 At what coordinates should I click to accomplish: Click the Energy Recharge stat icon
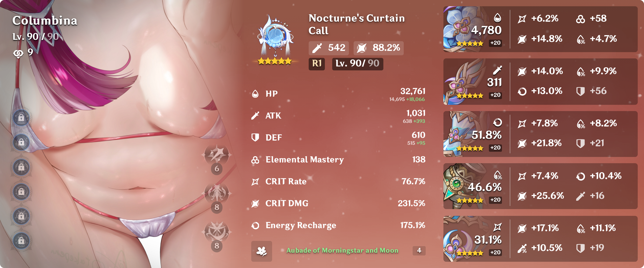click(x=255, y=226)
